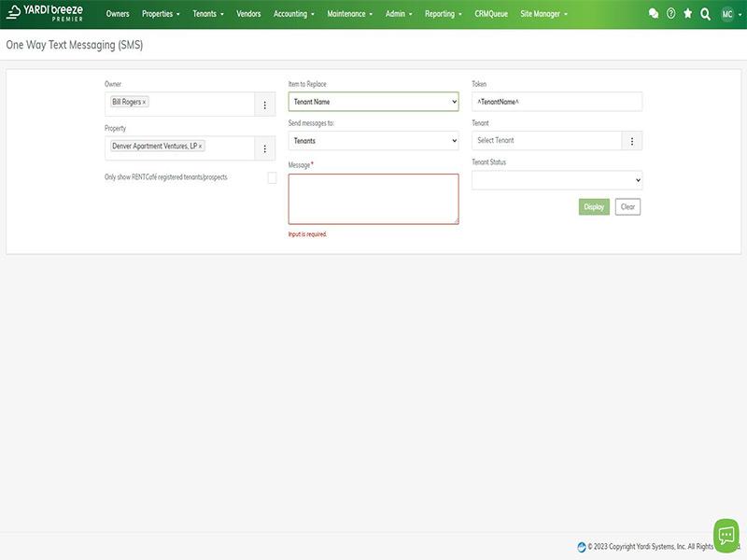
Task: Open the green live chat widget
Action: pos(726,536)
